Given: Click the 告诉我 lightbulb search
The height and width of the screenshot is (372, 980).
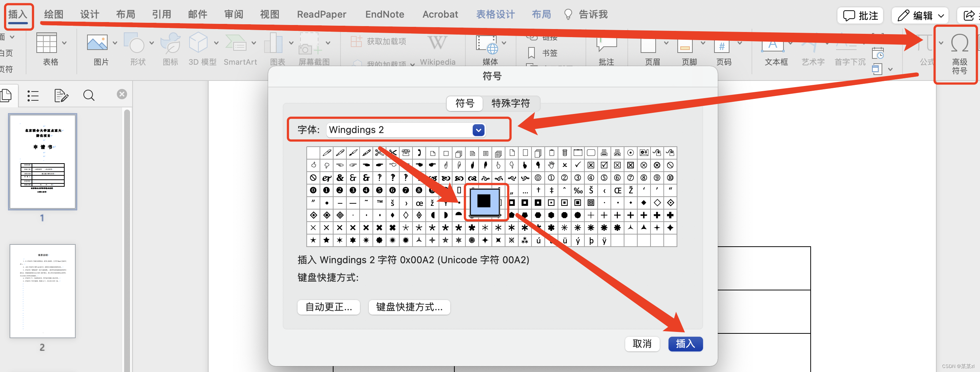Looking at the screenshot, I should pos(586,14).
